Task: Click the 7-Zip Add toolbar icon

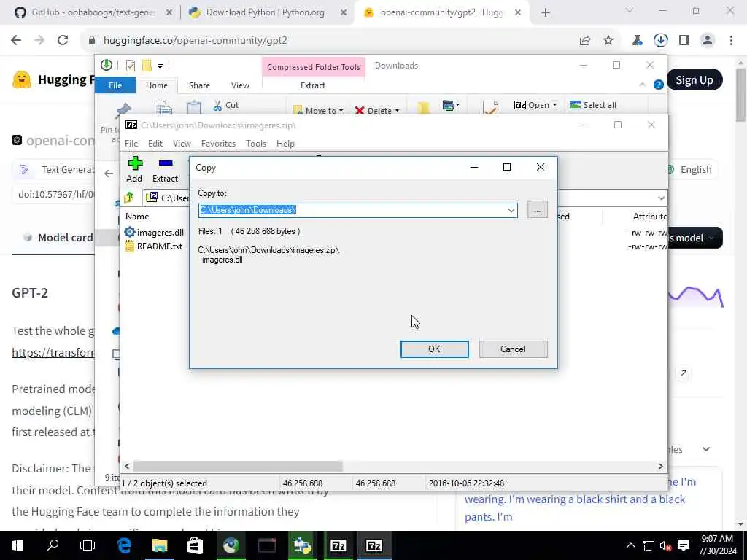Action: click(135, 169)
